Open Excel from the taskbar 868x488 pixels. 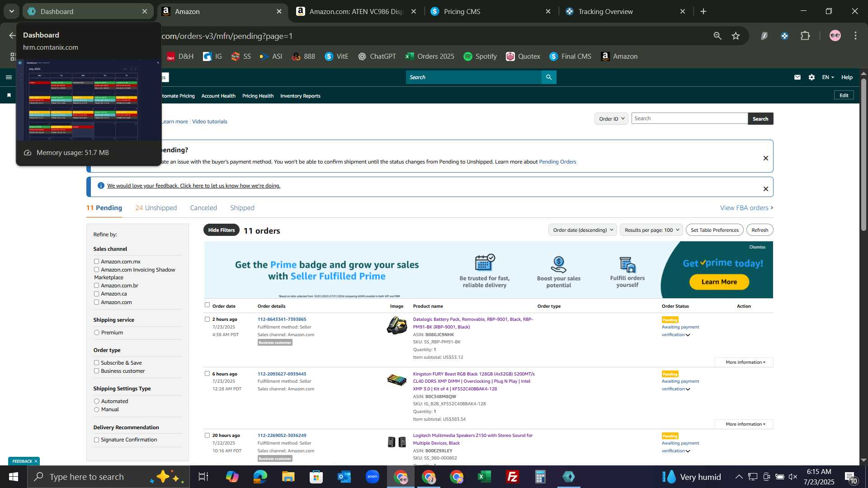(x=485, y=477)
